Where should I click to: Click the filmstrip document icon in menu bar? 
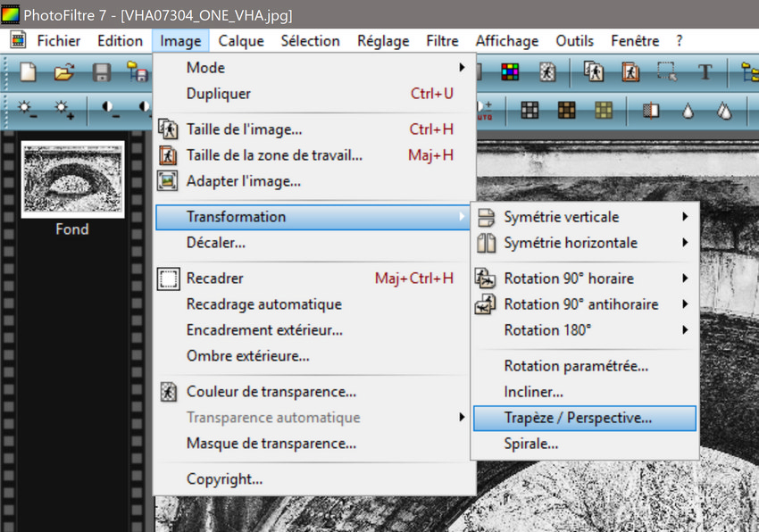18,40
